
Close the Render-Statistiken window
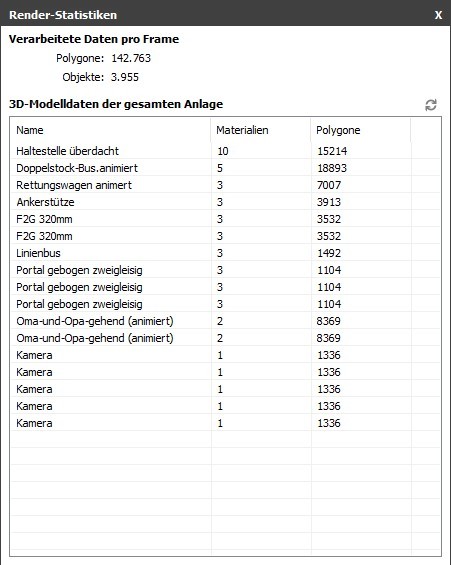(438, 15)
